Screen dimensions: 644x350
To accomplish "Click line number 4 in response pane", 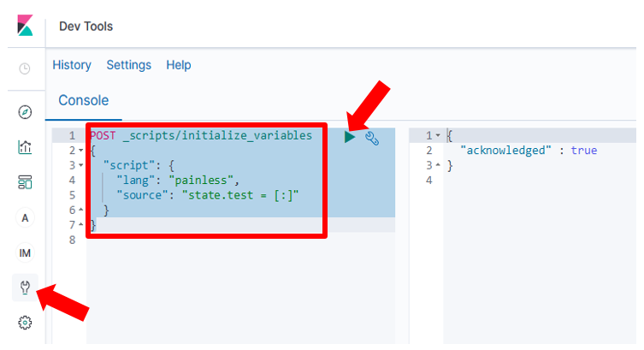I will pos(428,181).
